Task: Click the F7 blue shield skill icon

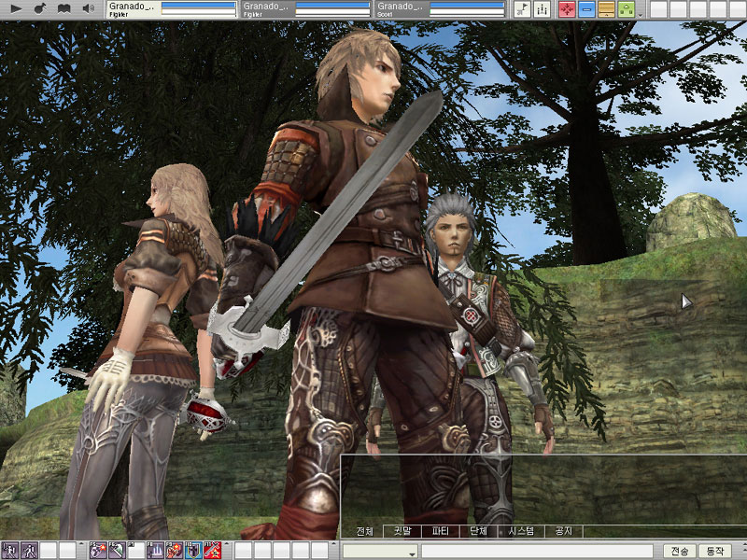Action: tap(193, 551)
